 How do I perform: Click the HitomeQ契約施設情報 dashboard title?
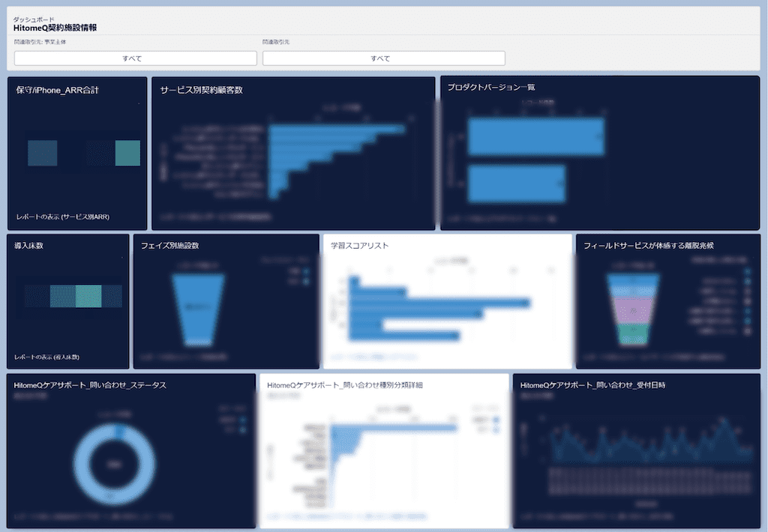coord(55,28)
